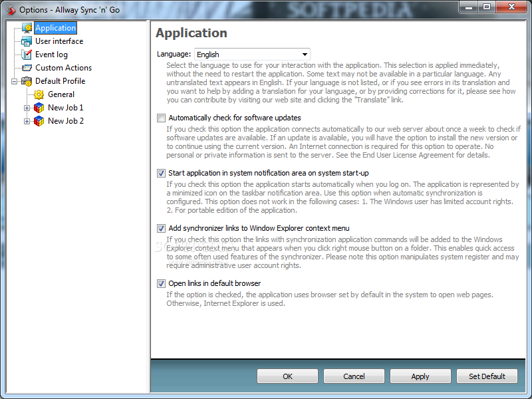The width and height of the screenshot is (532, 399).
Task: Expand the New Job 1 node
Action: point(27,108)
